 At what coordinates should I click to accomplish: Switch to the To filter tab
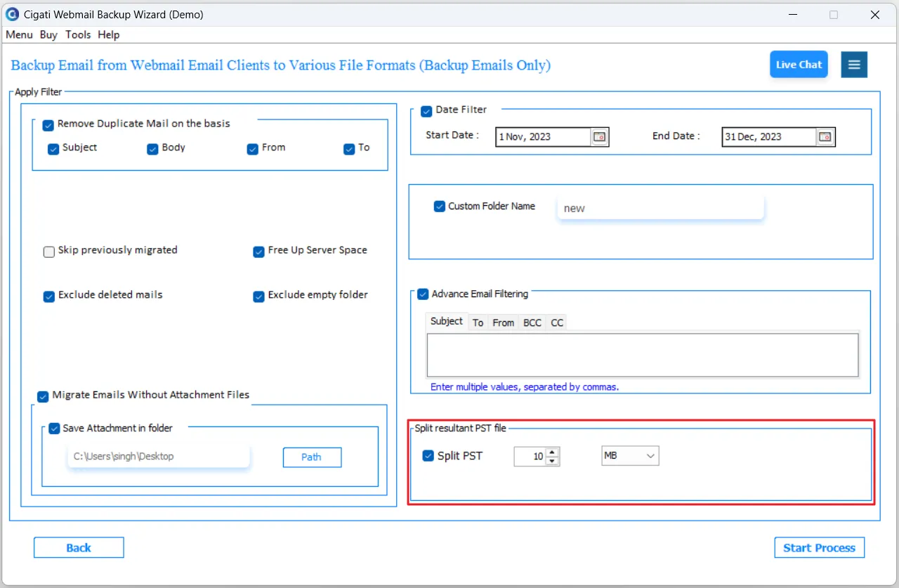click(478, 322)
